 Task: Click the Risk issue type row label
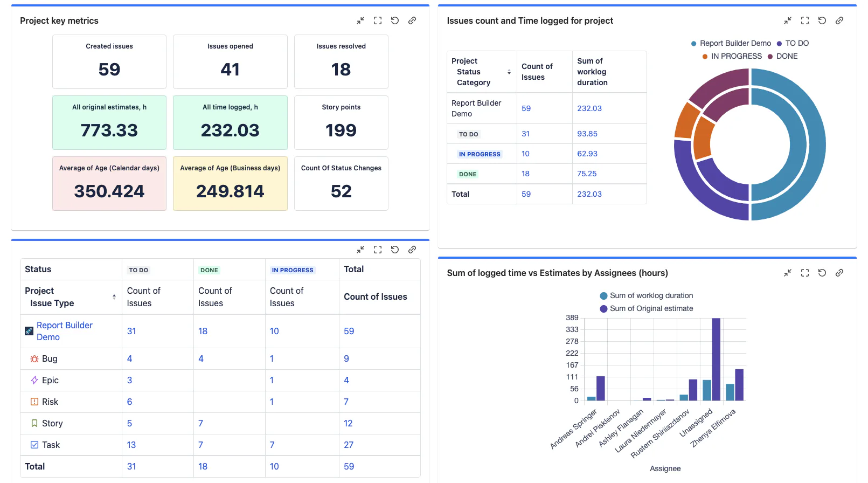50,402
